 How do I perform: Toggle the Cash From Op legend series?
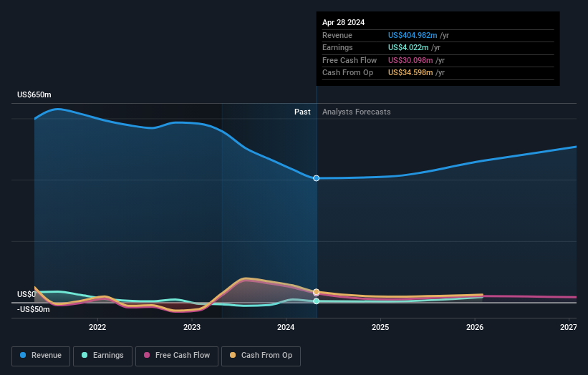click(261, 356)
